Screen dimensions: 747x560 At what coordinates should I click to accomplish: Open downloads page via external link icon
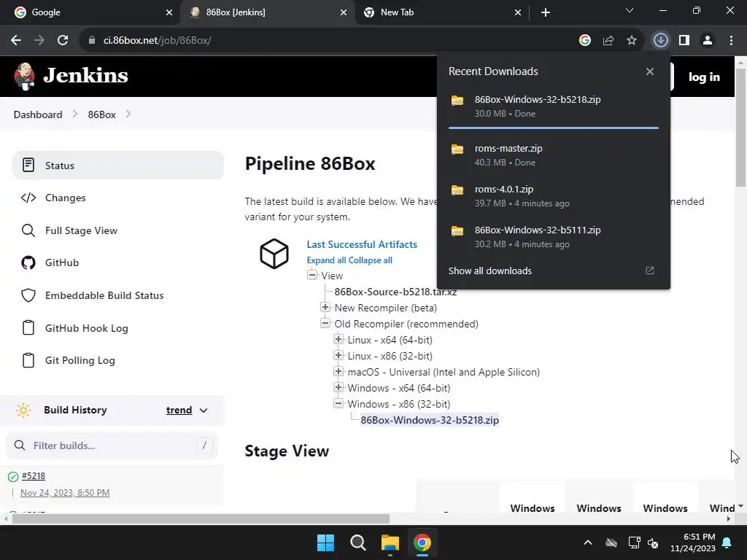click(649, 271)
